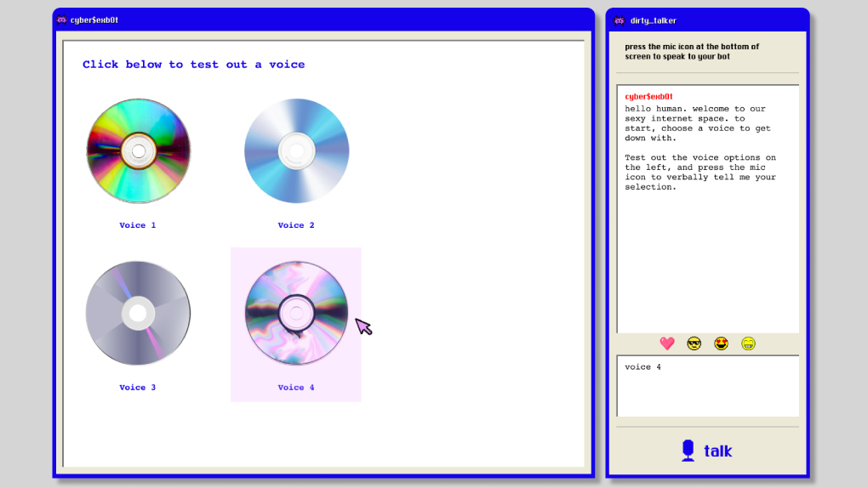Play the grey CD for Voice 3
Screen dimensions: 868x488
click(x=138, y=313)
